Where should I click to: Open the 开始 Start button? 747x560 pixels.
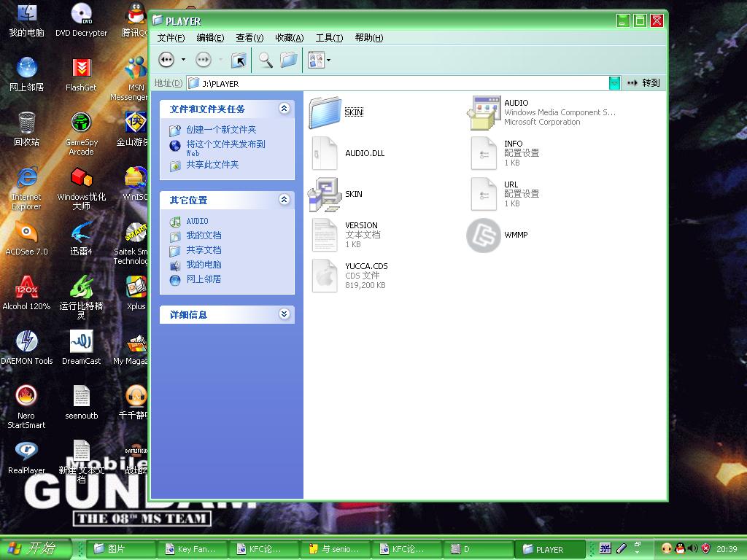coord(36,548)
